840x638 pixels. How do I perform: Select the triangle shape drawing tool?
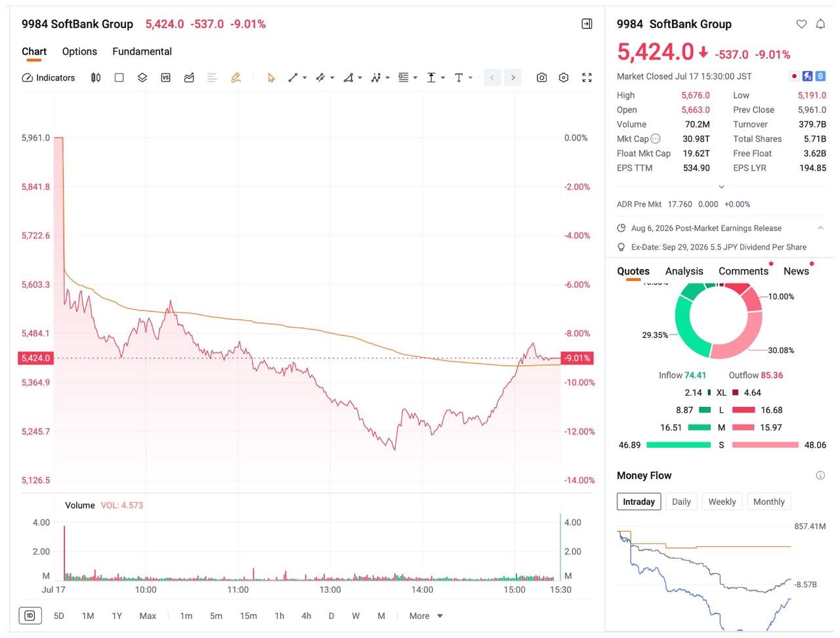pos(348,77)
